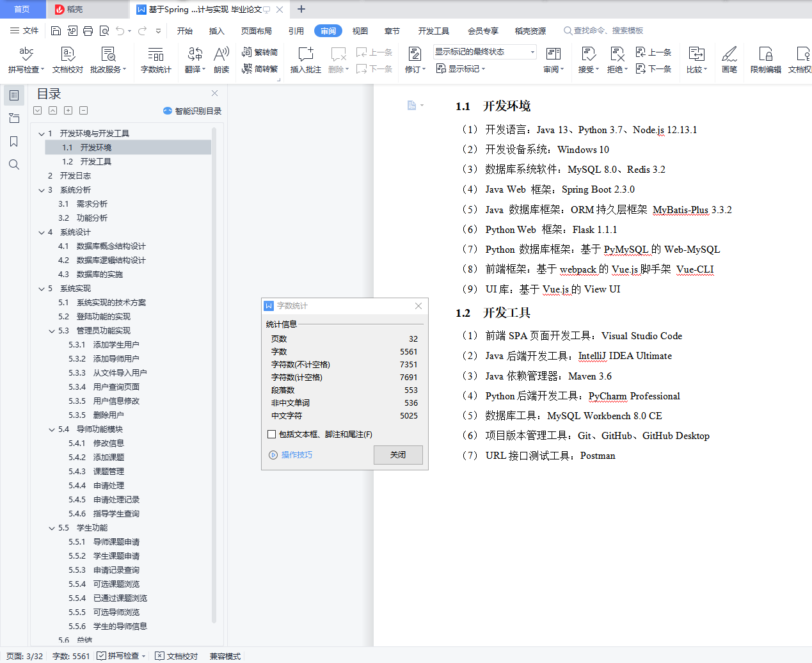The height and width of the screenshot is (663, 812).
Task: Toggle track changes (修订)
Action: click(x=415, y=60)
